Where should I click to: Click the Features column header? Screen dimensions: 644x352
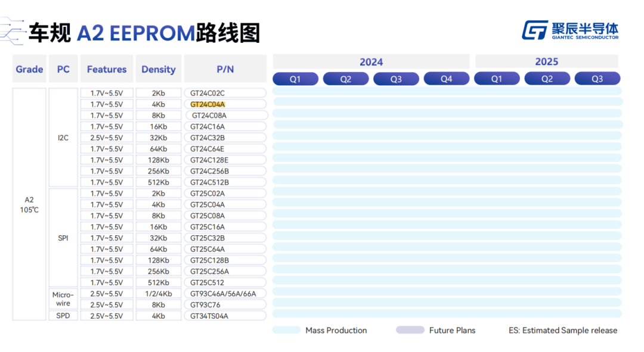point(107,69)
